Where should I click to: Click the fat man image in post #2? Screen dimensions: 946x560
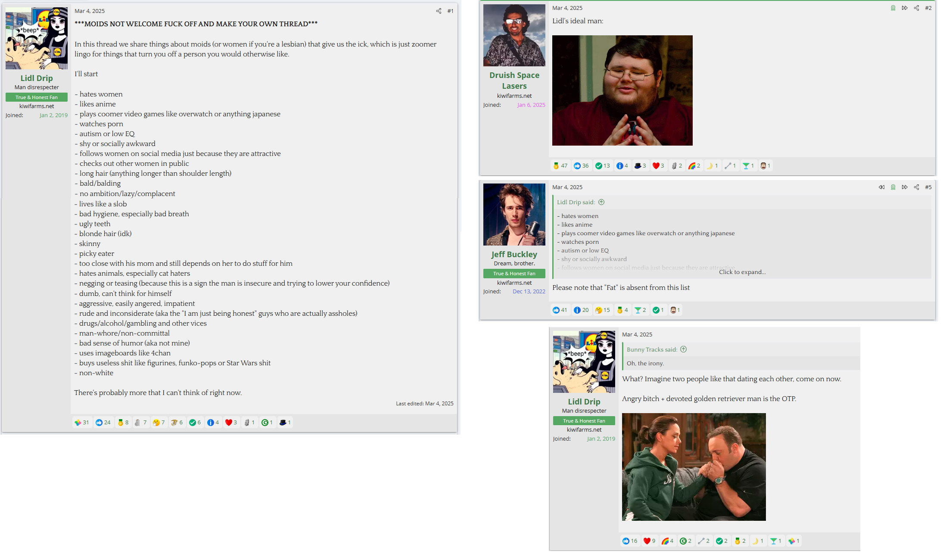click(622, 90)
